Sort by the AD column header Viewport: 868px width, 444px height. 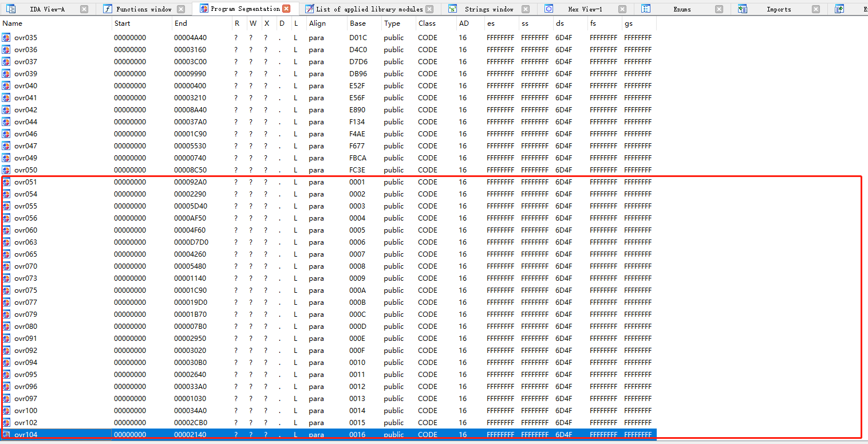pyautogui.click(x=470, y=23)
